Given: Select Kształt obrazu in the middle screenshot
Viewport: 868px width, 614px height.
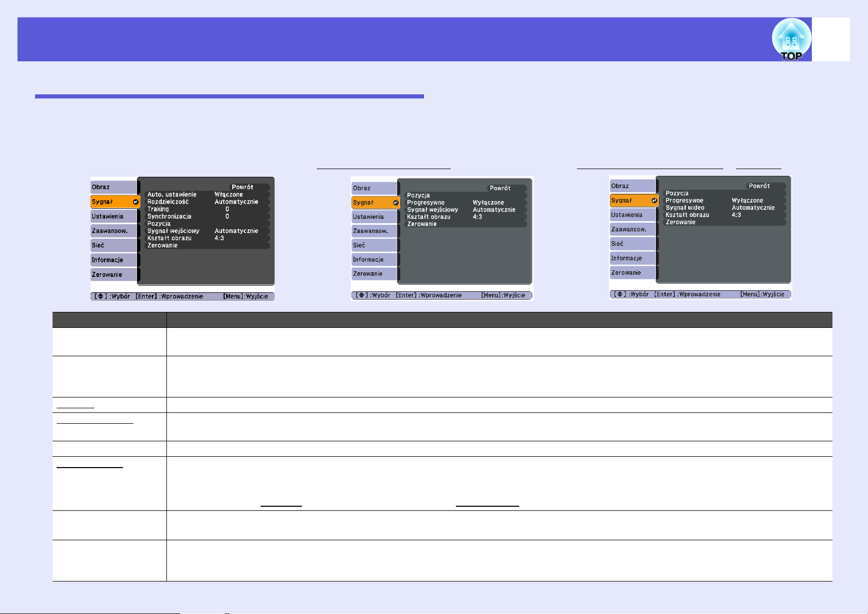Looking at the screenshot, I should pyautogui.click(x=465, y=217).
